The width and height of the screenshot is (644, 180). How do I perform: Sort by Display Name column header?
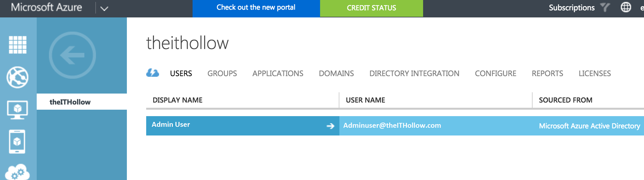pos(177,100)
